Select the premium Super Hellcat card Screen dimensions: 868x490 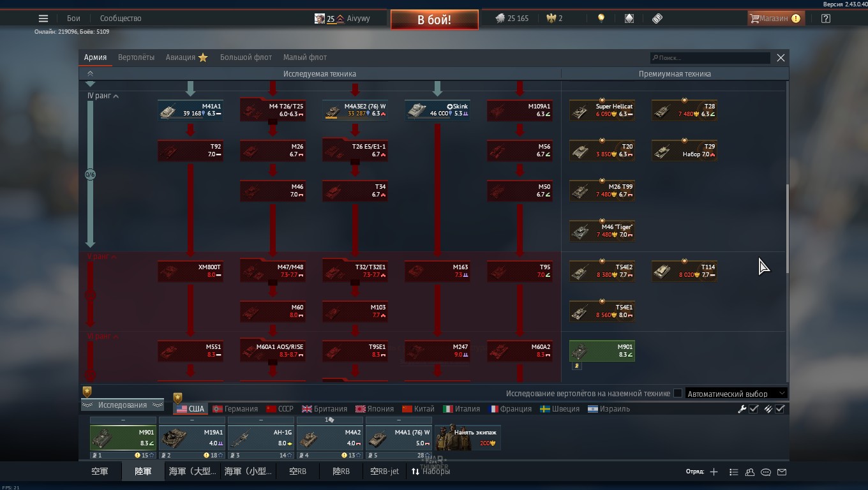602,110
